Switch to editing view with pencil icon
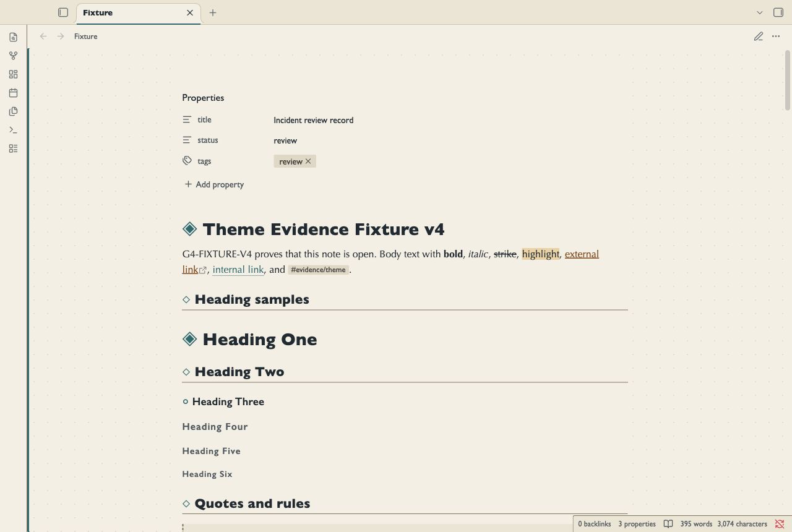The width and height of the screenshot is (792, 532). [759, 36]
